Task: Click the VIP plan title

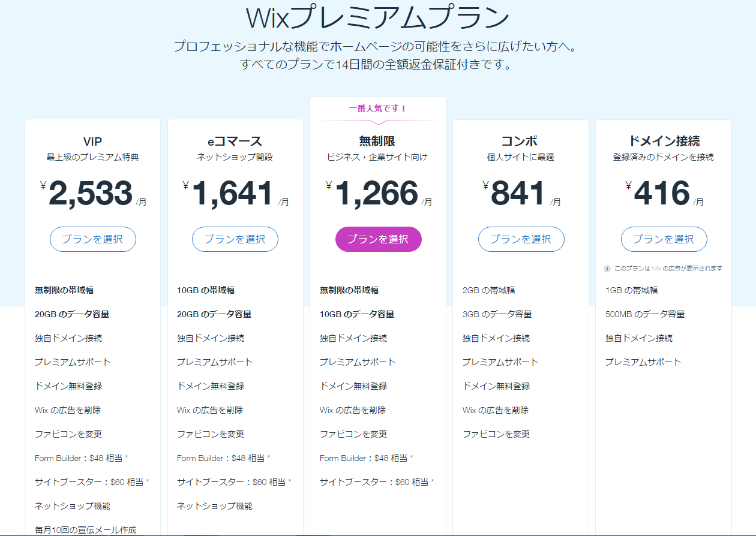Action: point(93,142)
